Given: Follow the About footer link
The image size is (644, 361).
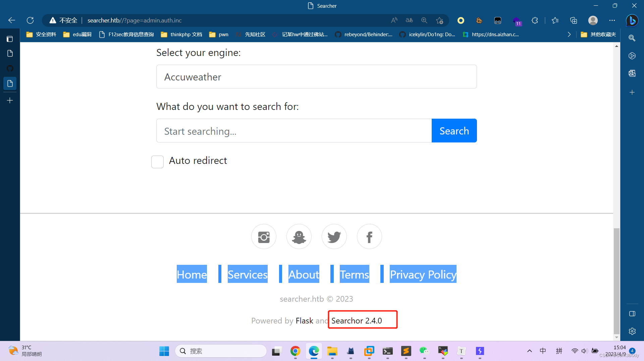Looking at the screenshot, I should click(304, 274).
